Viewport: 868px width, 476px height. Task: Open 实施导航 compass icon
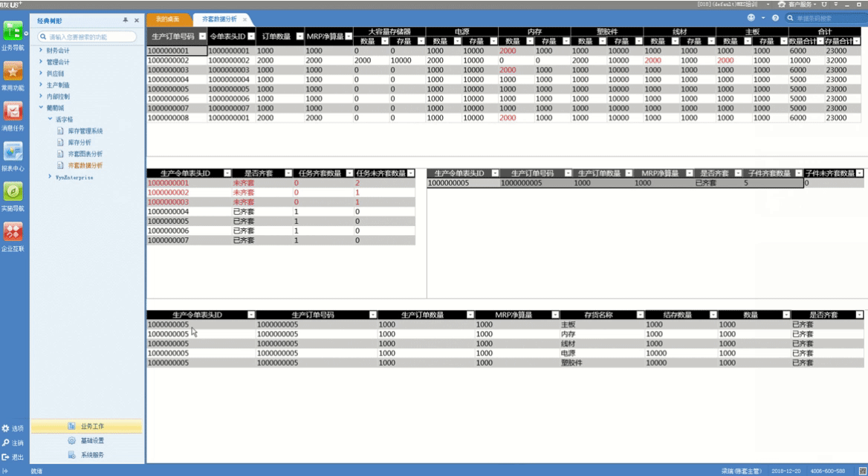(13, 196)
